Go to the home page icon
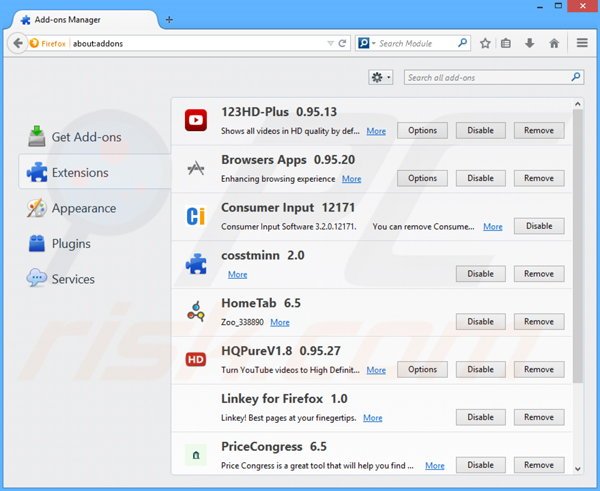This screenshot has height=491, width=600. [554, 43]
